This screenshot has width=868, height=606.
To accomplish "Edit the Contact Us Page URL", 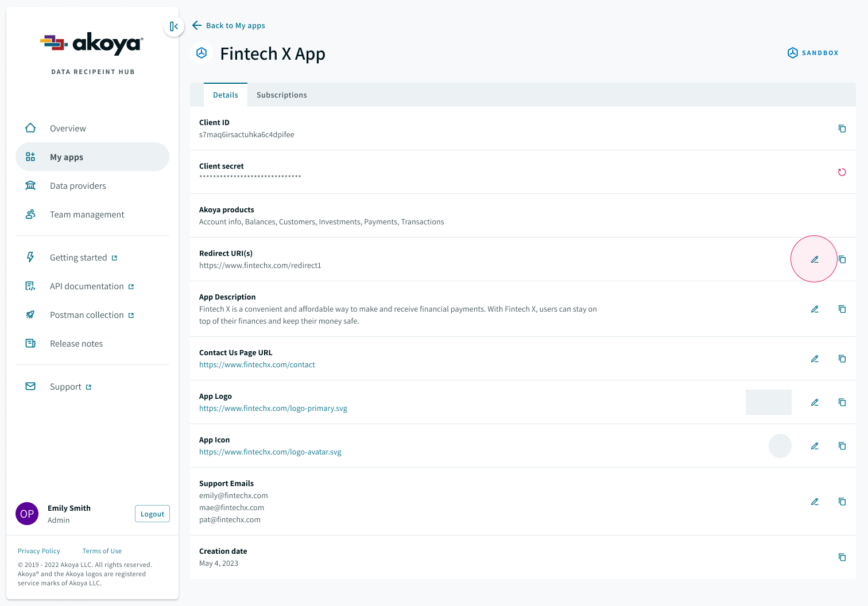I will tap(815, 359).
